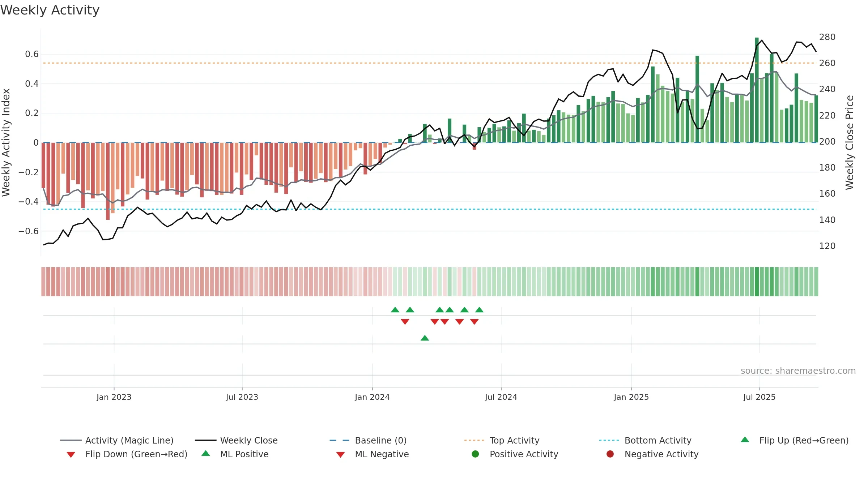Toggle ML Negative legend entry
The image size is (868, 488).
373,454
